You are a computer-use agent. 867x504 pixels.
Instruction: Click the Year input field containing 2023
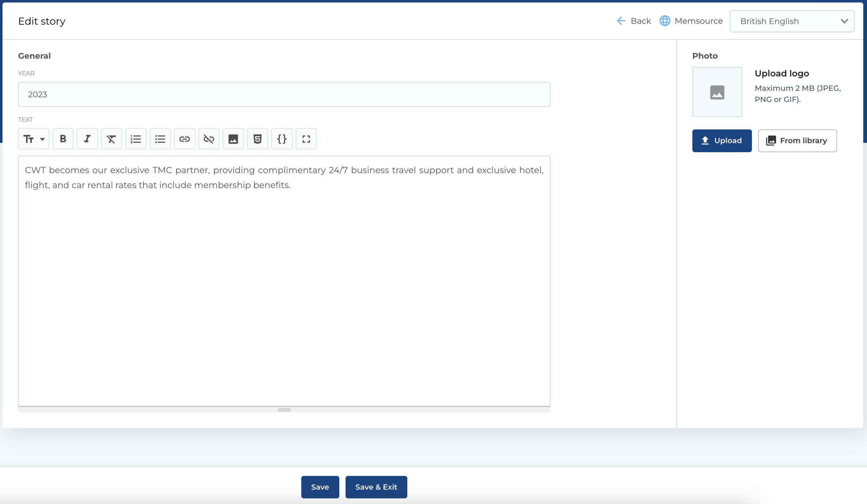click(x=284, y=94)
